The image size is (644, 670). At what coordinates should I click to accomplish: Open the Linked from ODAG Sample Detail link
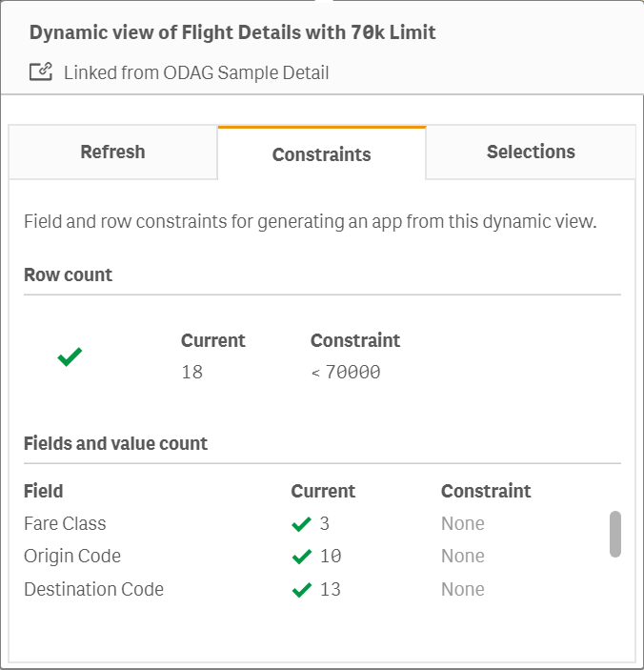(196, 72)
